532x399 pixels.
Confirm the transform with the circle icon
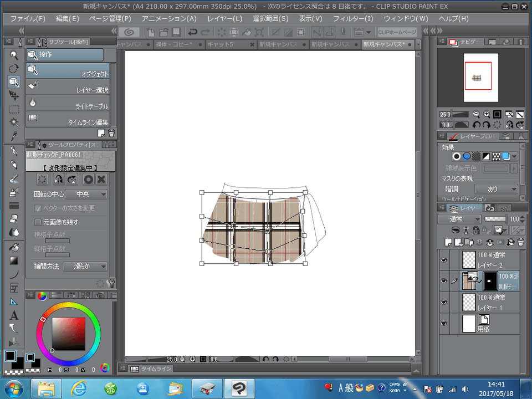point(88,179)
